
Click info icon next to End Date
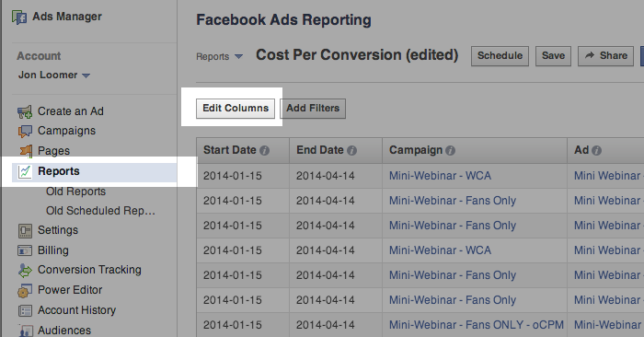click(351, 151)
